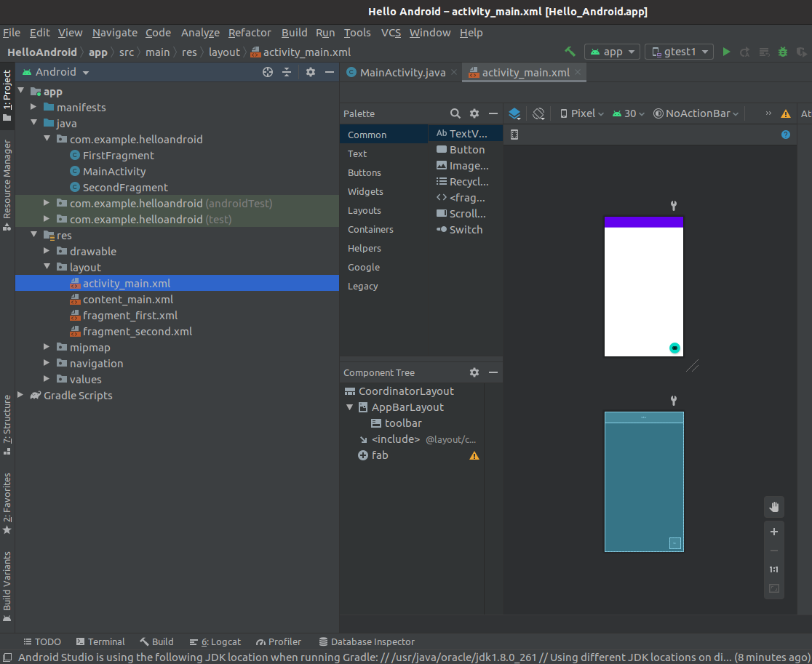
Task: Open the Database Inspector tool window
Action: [367, 641]
